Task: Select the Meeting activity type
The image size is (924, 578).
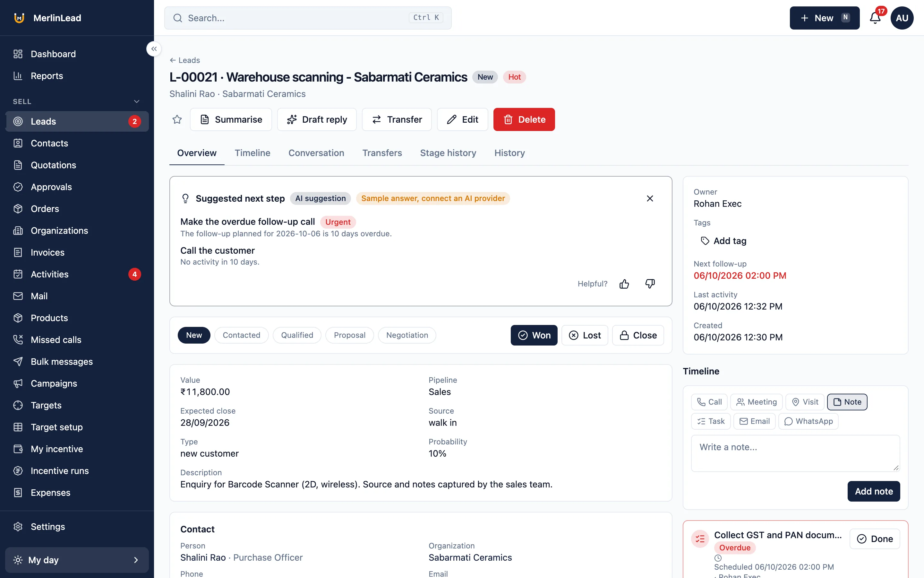Action: click(757, 402)
